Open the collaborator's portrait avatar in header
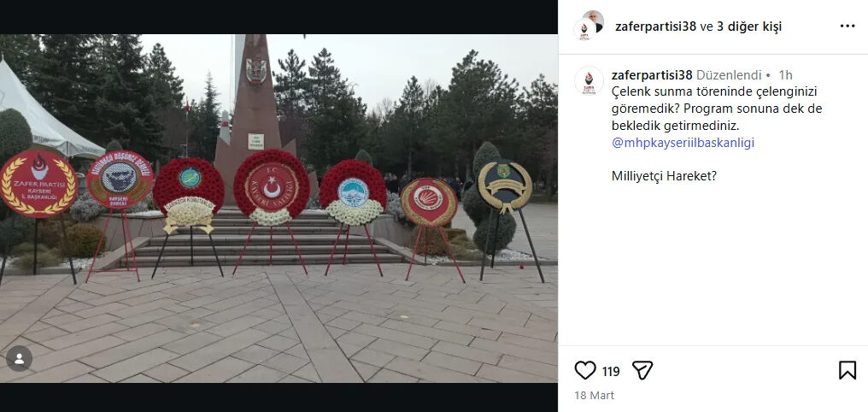Screen dimensions: 868x412 pos(593,21)
